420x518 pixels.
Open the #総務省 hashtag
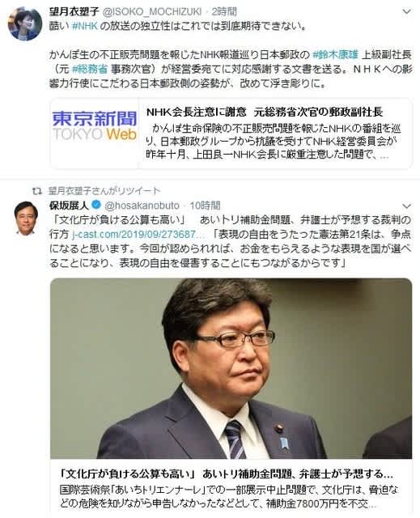pos(90,69)
